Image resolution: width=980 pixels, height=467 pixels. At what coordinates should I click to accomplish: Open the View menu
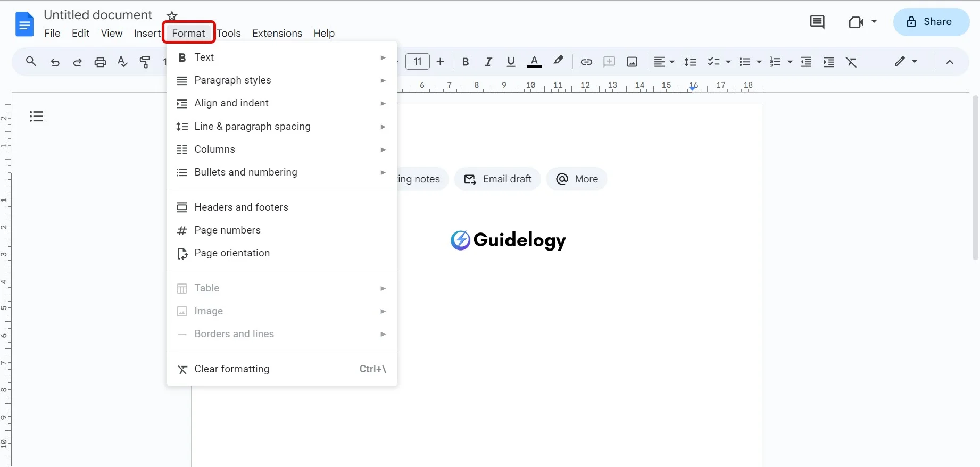pos(112,33)
